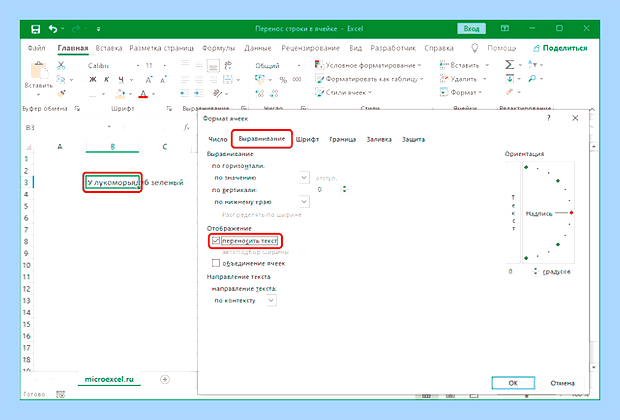The image size is (620, 420).
Task: Open Cell styles (Стили ячеек)
Action: click(x=343, y=93)
